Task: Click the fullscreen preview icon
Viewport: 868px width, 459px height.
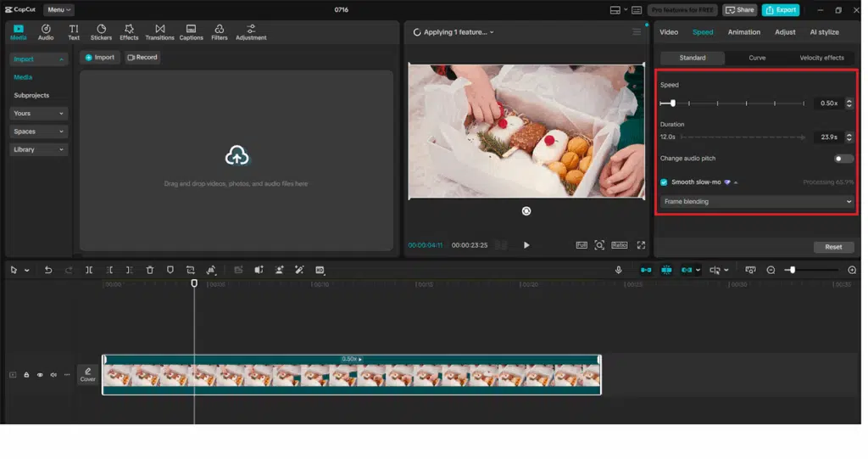Action: 641,245
